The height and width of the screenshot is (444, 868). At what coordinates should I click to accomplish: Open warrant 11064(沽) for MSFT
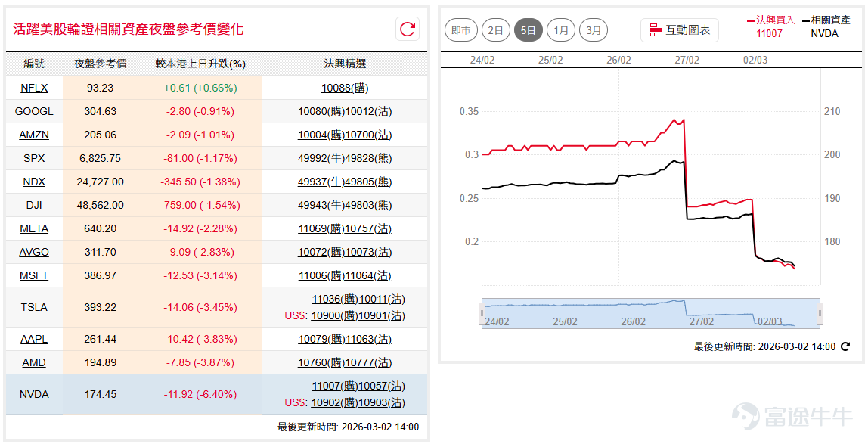(x=368, y=275)
